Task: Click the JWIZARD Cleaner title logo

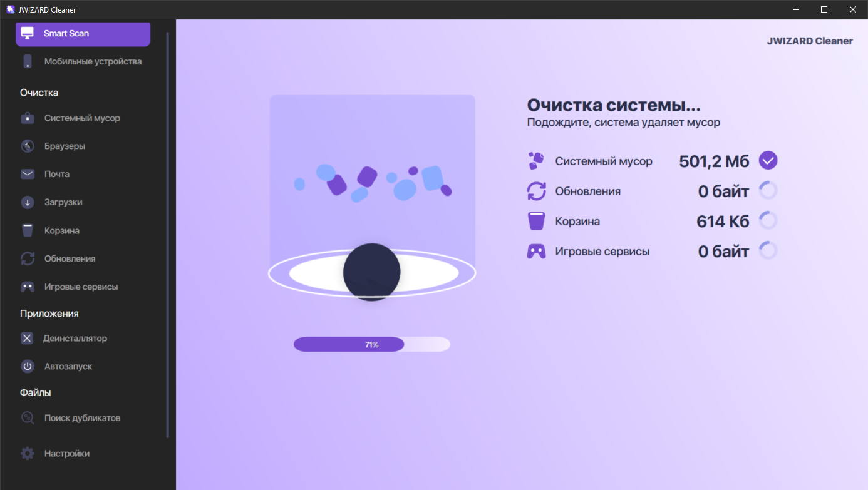Action: click(810, 40)
